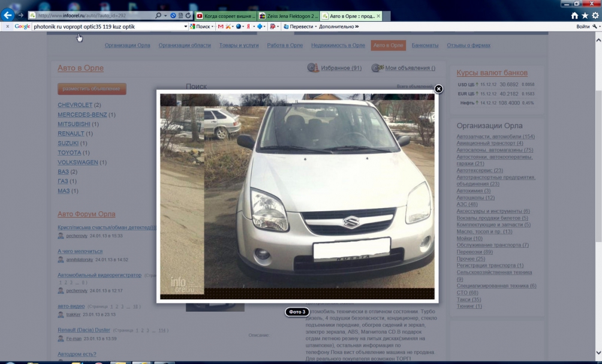Click the blue blocked-content icon in address bar
This screenshot has height=364, width=602.
[x=173, y=16]
